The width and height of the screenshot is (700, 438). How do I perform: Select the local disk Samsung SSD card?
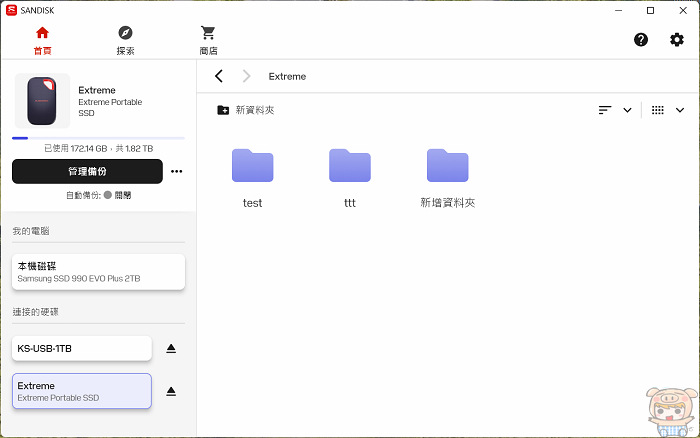coord(98,272)
